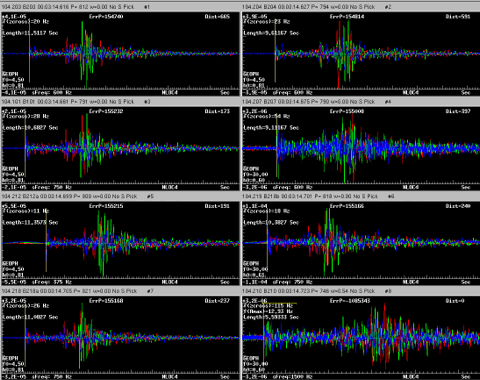Click the GEOPH sensor label in trace #6
480x380 pixels.
[x=251, y=263]
